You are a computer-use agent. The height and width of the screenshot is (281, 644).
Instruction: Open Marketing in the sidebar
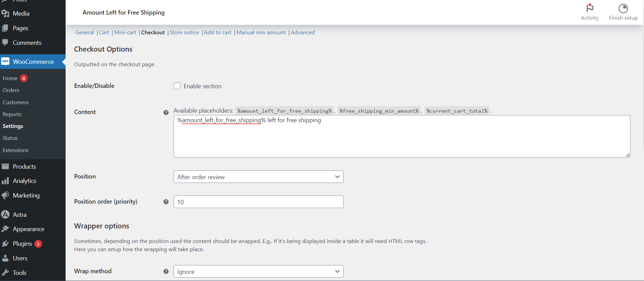tap(26, 195)
